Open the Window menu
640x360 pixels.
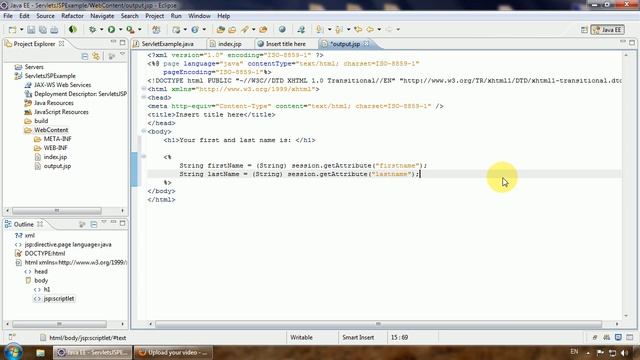tap(199, 16)
